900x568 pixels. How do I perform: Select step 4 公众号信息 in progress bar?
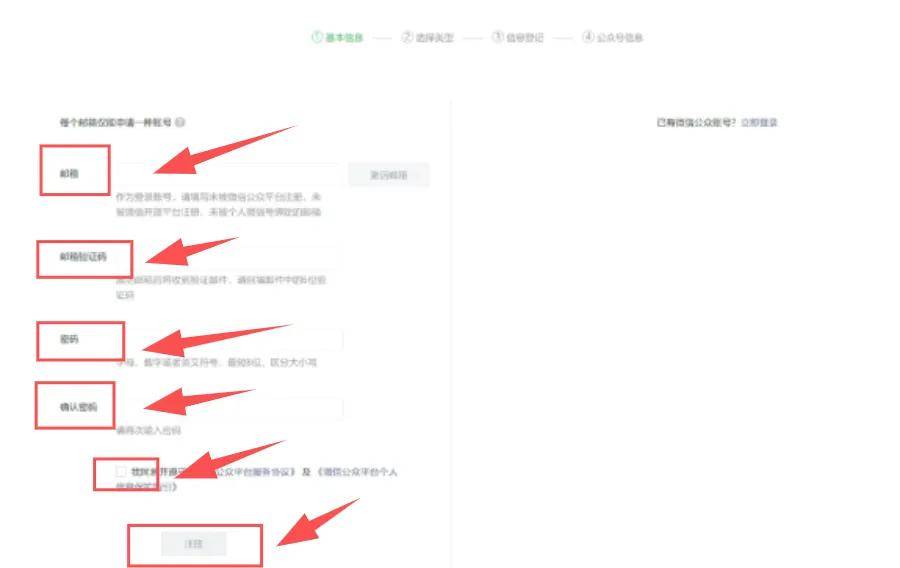[612, 37]
